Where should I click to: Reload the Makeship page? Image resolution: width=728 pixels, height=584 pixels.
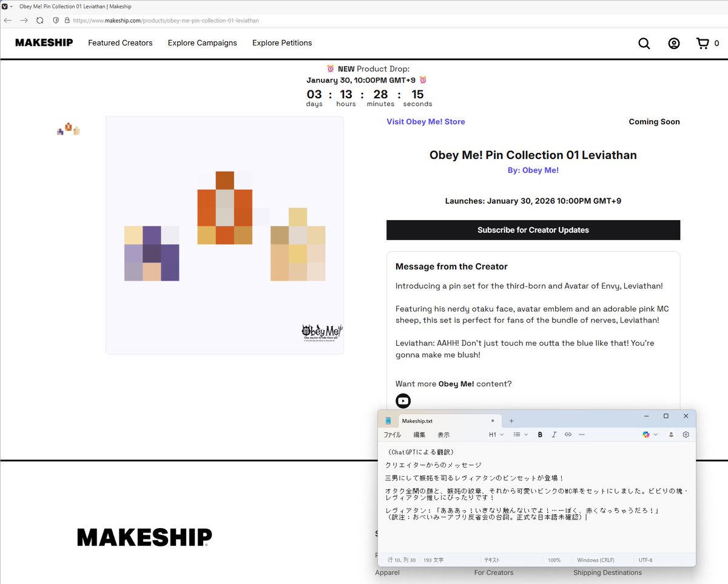40,20
